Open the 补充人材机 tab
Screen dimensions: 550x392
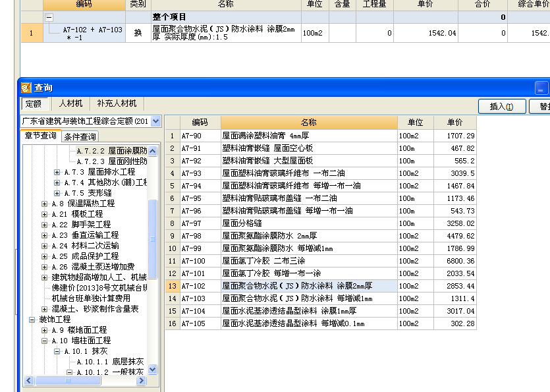click(117, 103)
